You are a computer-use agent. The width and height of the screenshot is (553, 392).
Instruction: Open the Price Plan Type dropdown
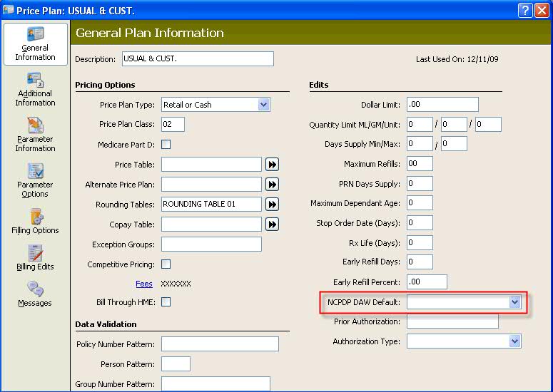point(263,105)
